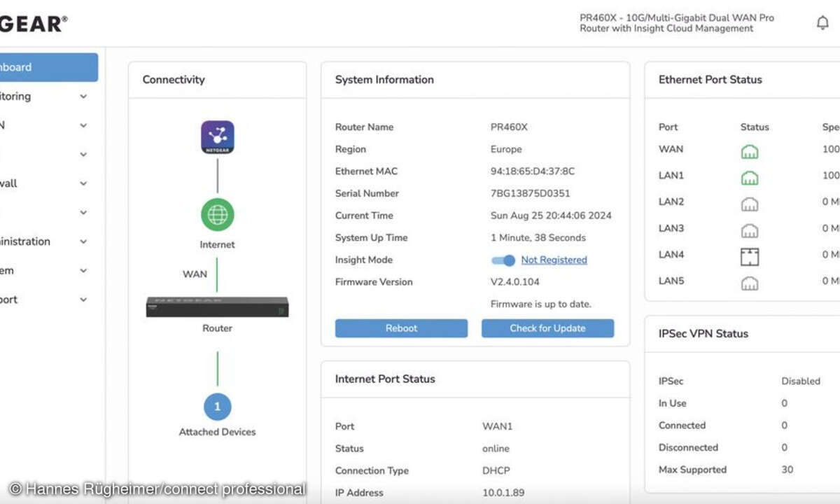The width and height of the screenshot is (840, 504).
Task: Click Max Supported value 30
Action: 787,470
